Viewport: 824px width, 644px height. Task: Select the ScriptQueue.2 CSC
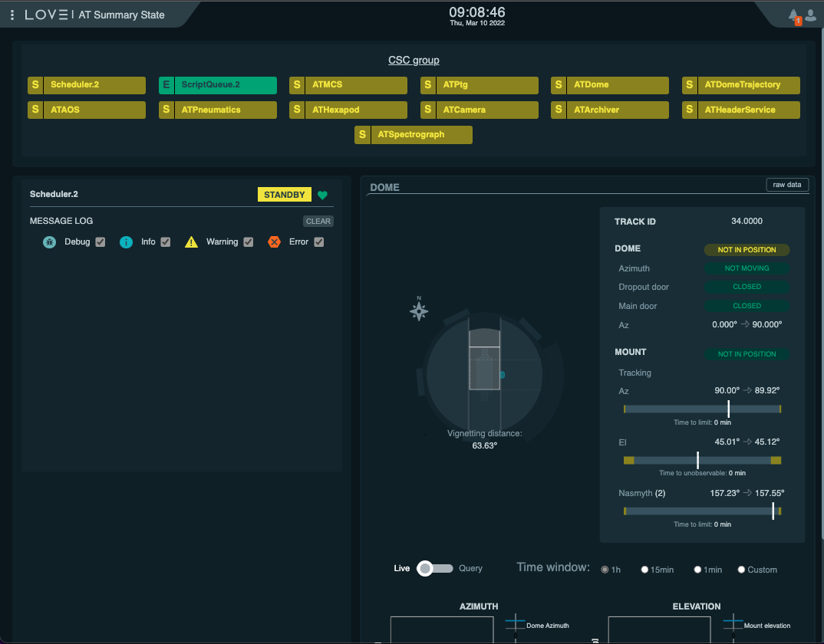[218, 85]
